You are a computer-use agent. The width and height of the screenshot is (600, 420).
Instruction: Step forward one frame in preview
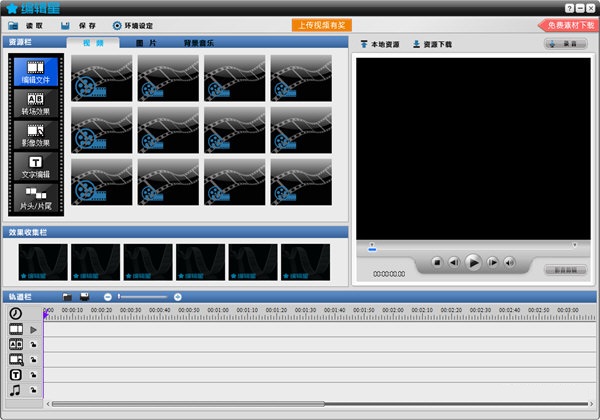492,262
